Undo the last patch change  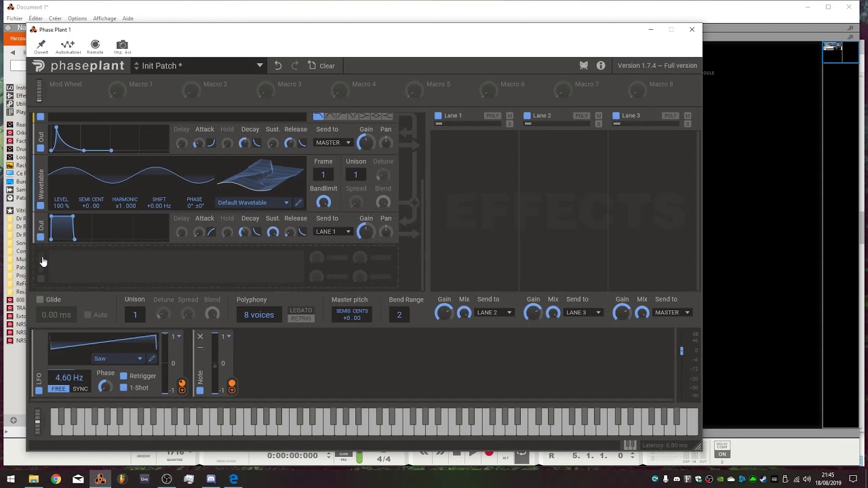click(x=278, y=66)
